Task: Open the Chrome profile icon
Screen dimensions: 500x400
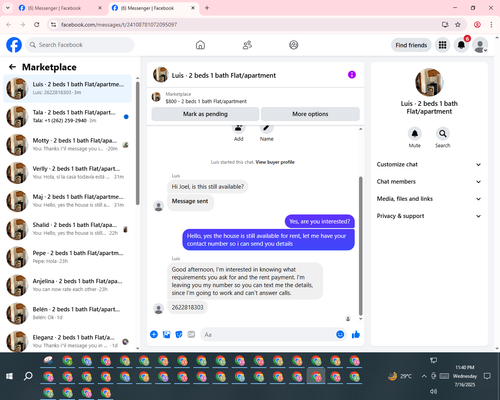Action: coord(477,24)
